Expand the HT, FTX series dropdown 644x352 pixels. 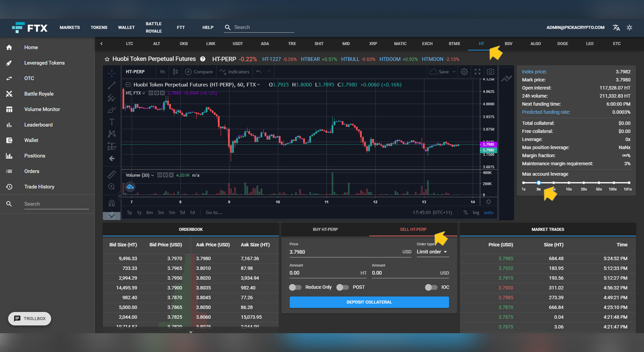(143, 93)
